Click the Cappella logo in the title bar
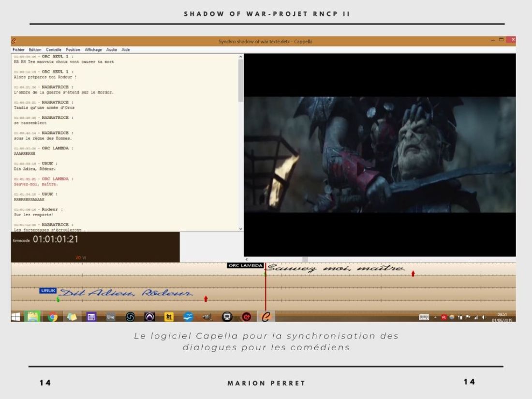 click(14, 41)
